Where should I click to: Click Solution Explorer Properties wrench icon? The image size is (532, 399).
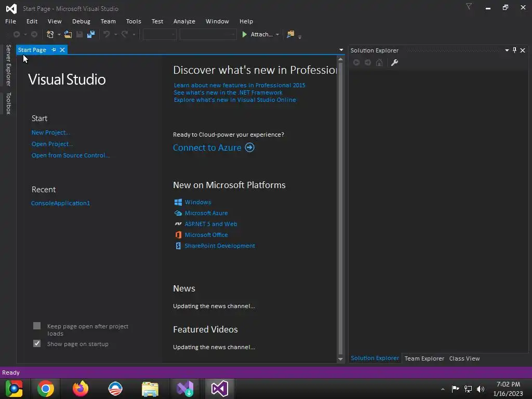[394, 62]
